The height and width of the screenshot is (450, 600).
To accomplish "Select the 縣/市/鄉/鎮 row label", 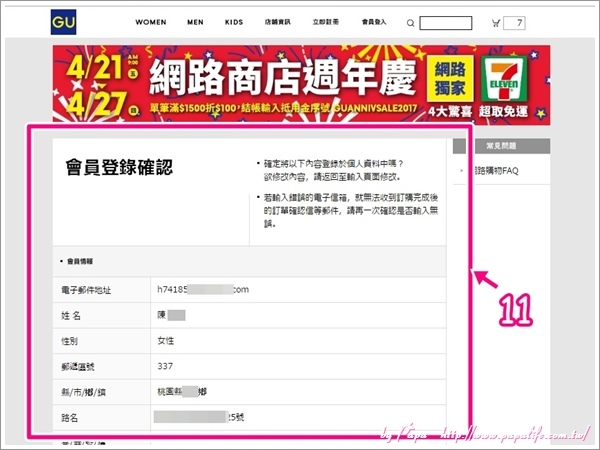I will 83,392.
